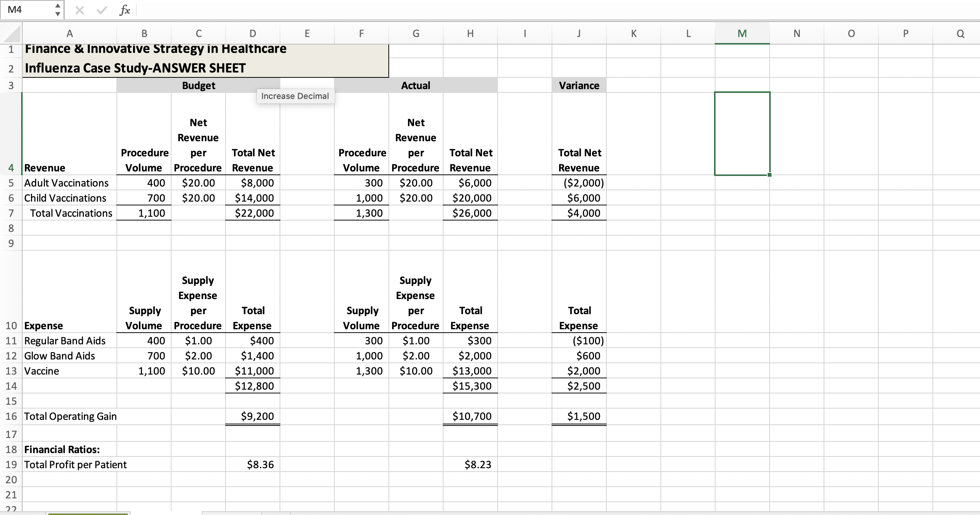
Task: Select the Total Operating Gain label cell
Action: 70,416
